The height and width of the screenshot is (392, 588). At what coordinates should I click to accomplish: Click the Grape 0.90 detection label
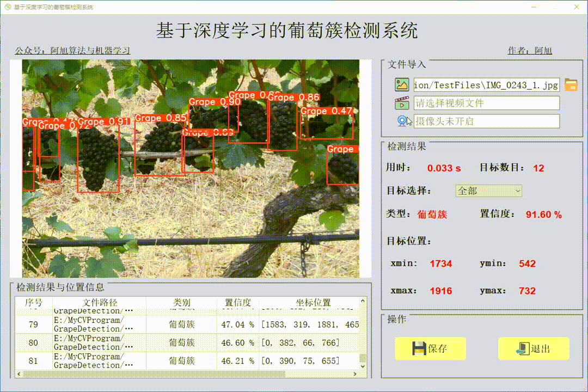[215, 102]
